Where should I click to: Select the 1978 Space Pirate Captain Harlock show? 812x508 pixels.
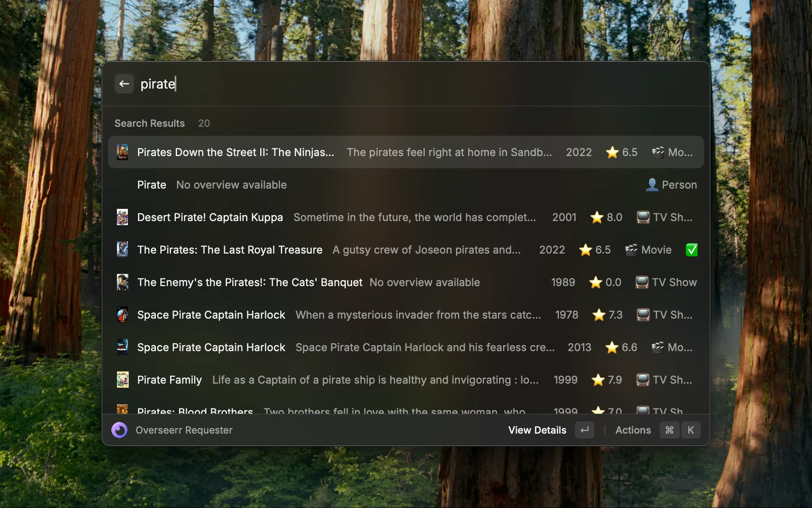click(211, 315)
